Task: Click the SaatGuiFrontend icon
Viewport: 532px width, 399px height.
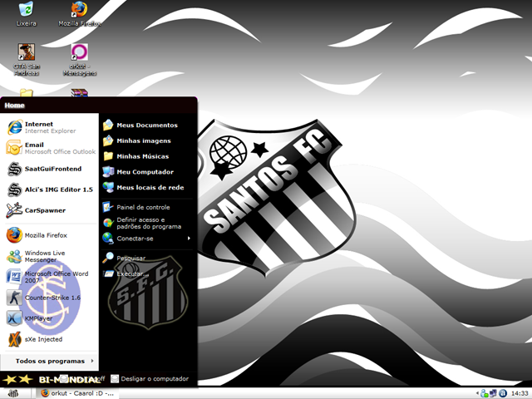Action: (15, 169)
